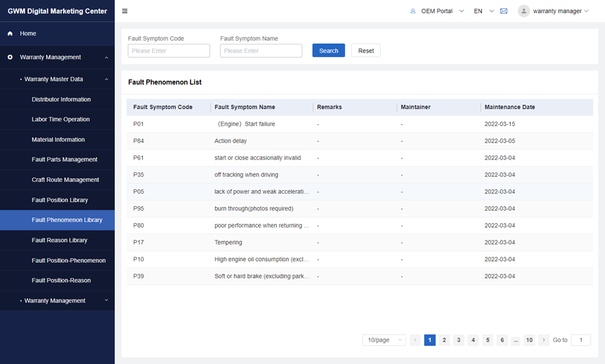Click Remarks column header
Screen dimensions: 605x364
[330, 107]
